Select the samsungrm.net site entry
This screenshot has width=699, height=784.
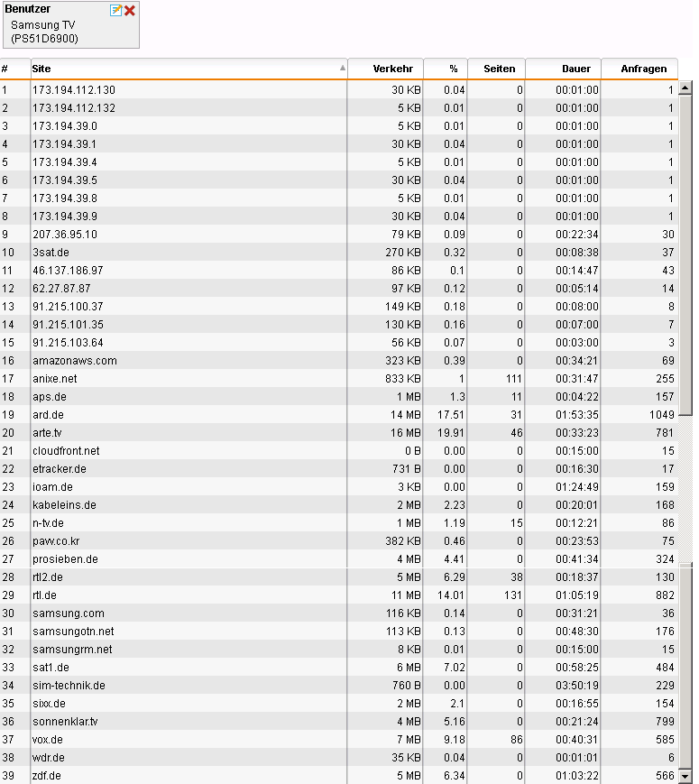[72, 649]
